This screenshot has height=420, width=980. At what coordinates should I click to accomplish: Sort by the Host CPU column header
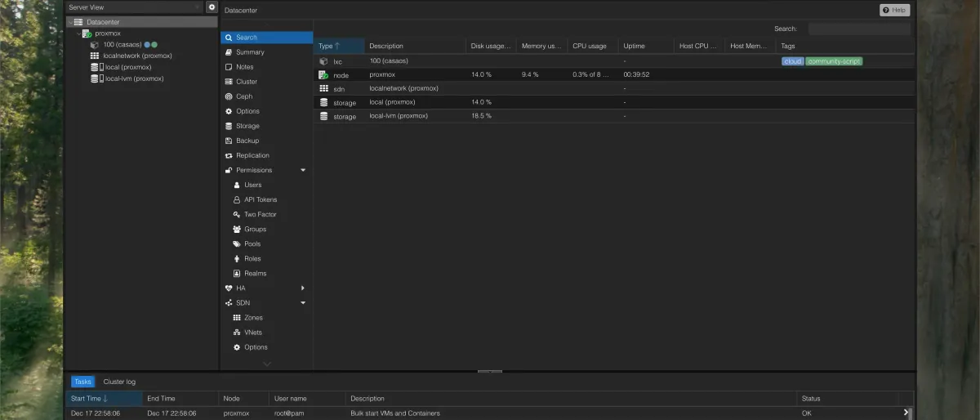[x=698, y=46]
